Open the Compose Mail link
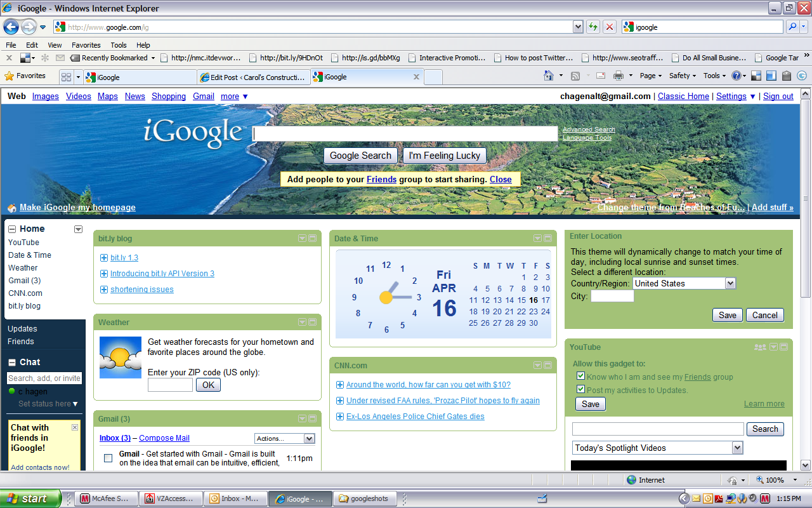Viewport: 812px width, 508px height. click(x=164, y=438)
